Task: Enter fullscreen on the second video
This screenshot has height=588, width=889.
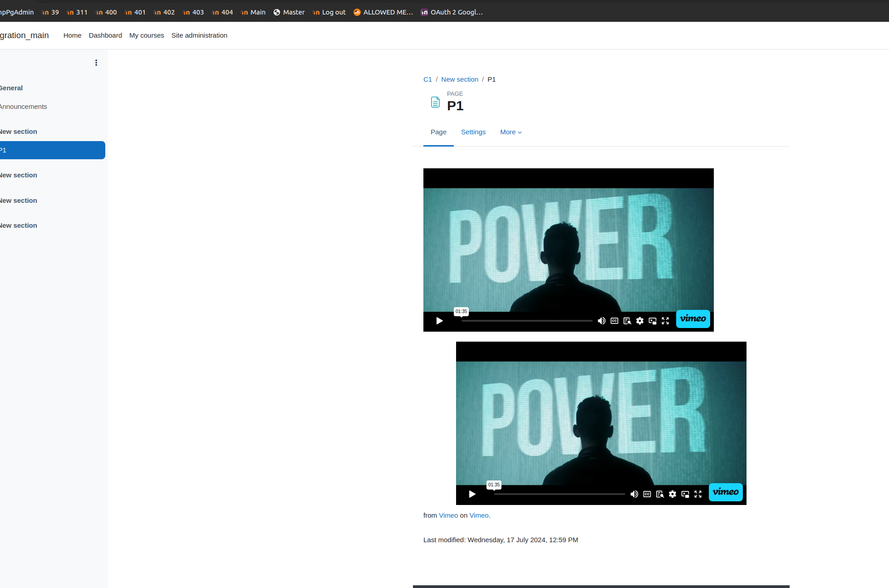Action: coord(698,494)
